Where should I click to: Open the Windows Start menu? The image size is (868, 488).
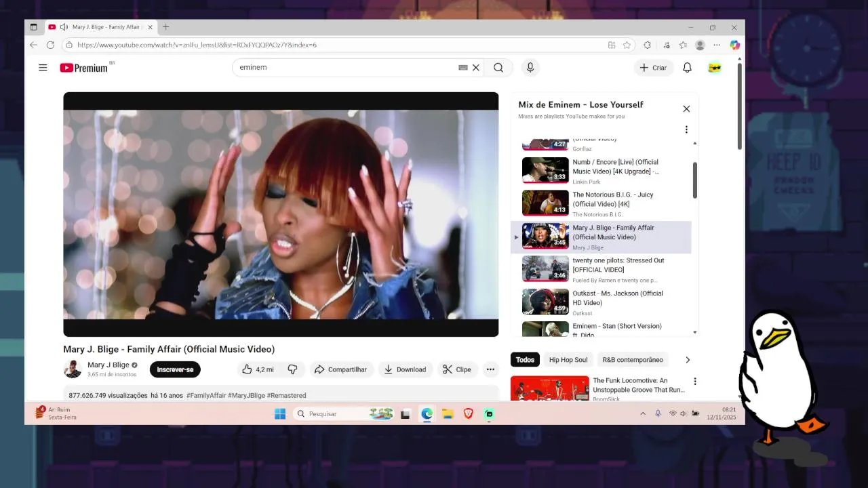coord(280,414)
